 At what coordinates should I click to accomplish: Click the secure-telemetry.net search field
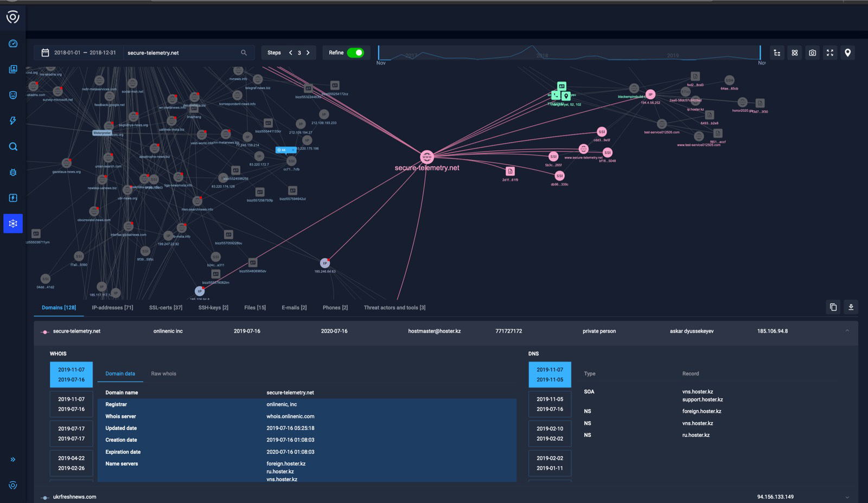[182, 53]
